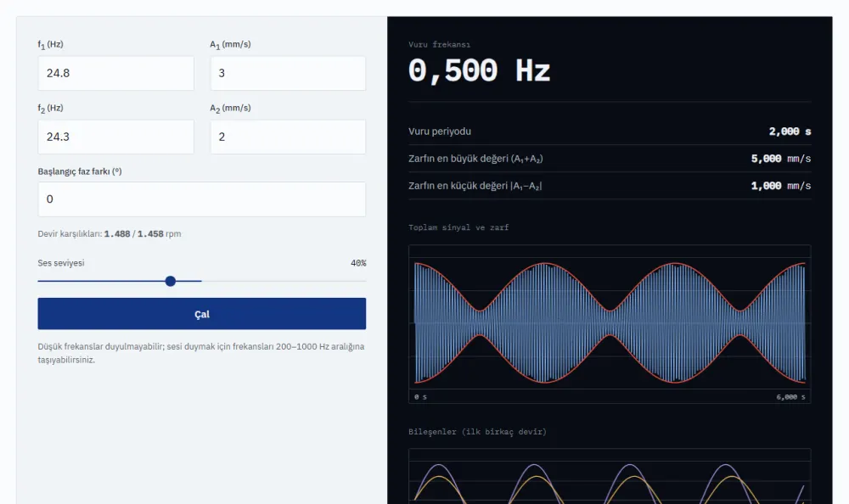
Task: Click the Bileşenler (ilk birkaç devir) heading
Action: pos(477,432)
